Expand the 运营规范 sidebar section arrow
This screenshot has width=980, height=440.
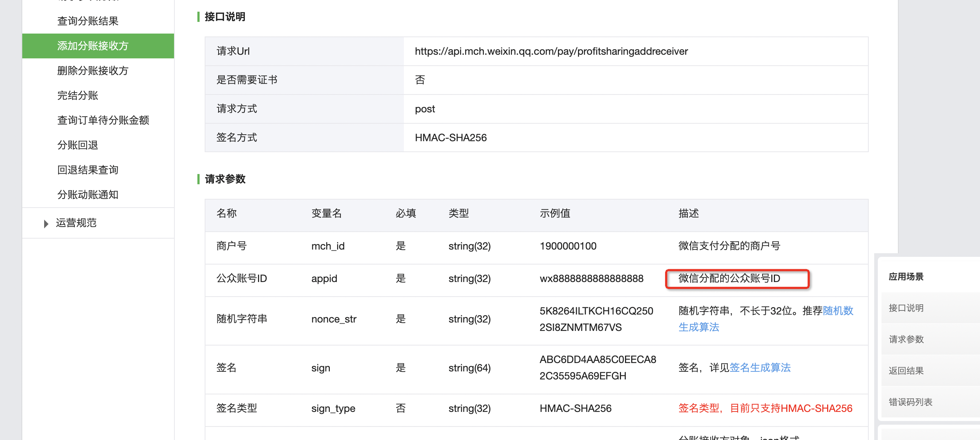pos(46,223)
